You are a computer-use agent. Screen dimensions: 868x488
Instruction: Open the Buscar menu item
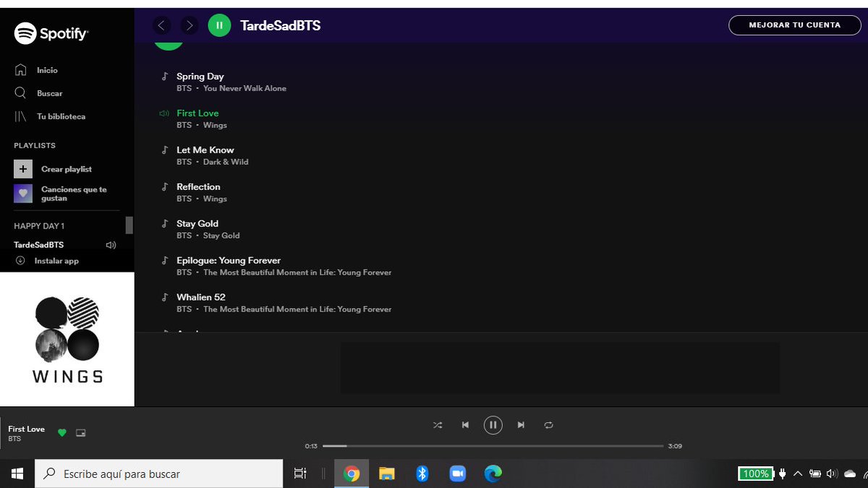pos(50,93)
